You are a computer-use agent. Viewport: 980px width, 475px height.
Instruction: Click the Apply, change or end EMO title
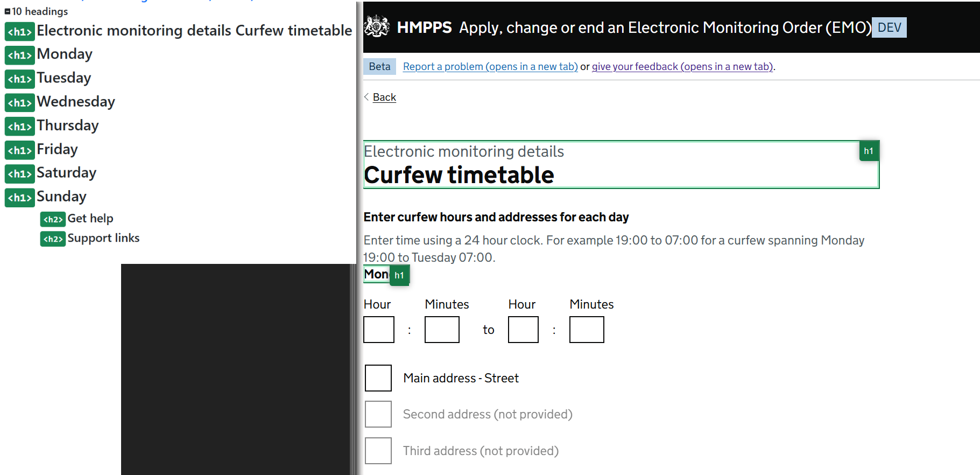point(665,27)
